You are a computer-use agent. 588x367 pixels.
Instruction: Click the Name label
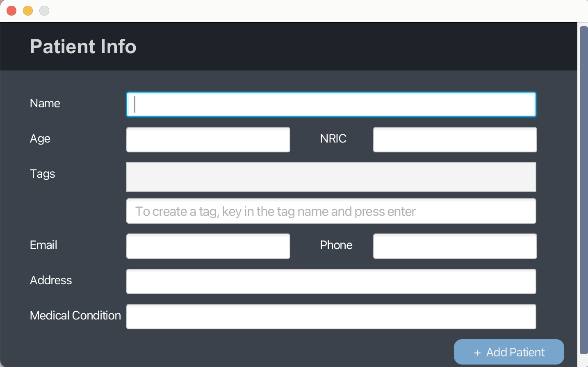click(45, 103)
